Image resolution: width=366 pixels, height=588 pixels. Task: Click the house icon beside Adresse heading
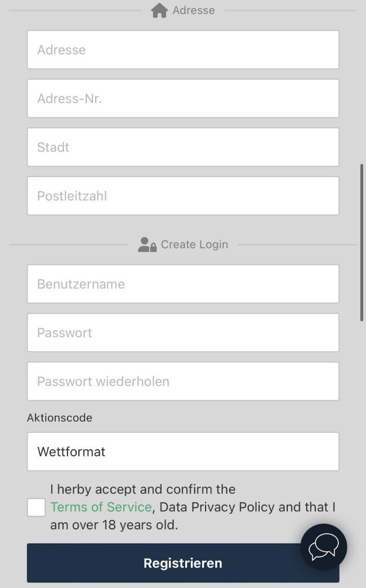point(159,11)
